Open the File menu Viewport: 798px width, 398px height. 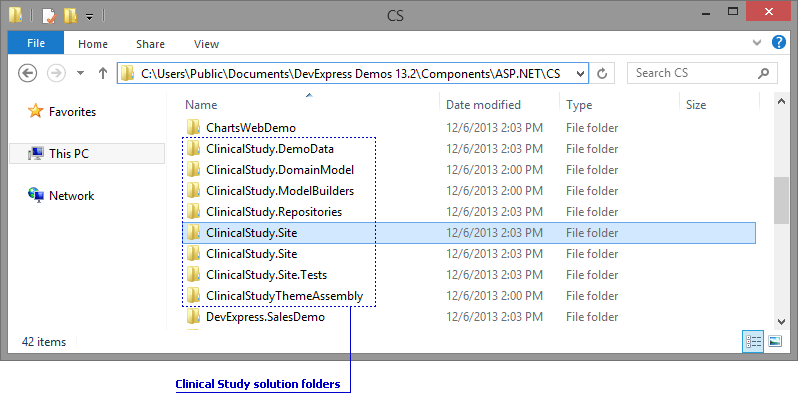pos(36,43)
